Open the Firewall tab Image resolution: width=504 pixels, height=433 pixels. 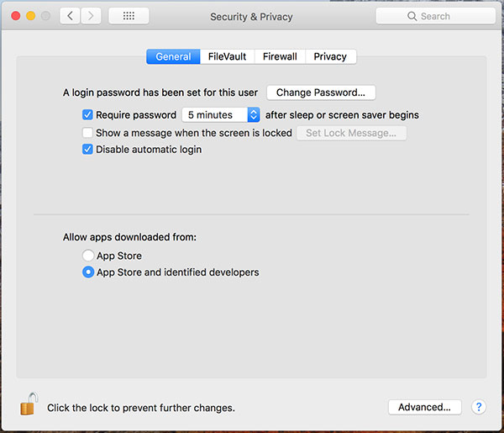click(280, 56)
